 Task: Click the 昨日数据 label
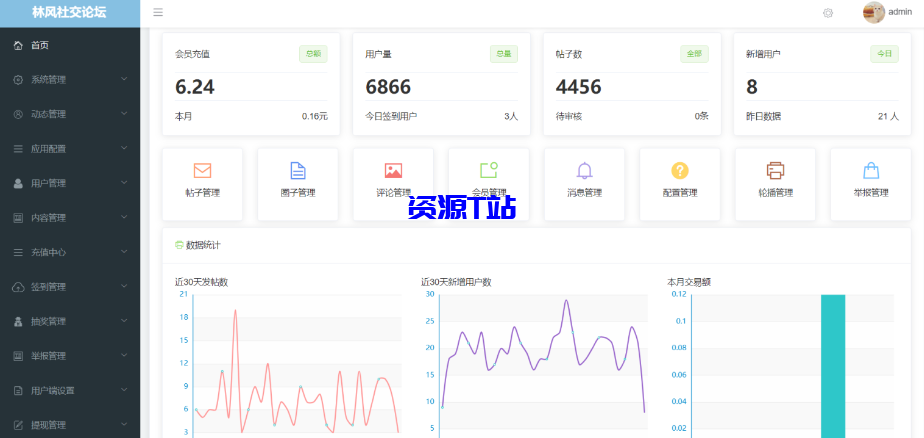[x=764, y=117]
